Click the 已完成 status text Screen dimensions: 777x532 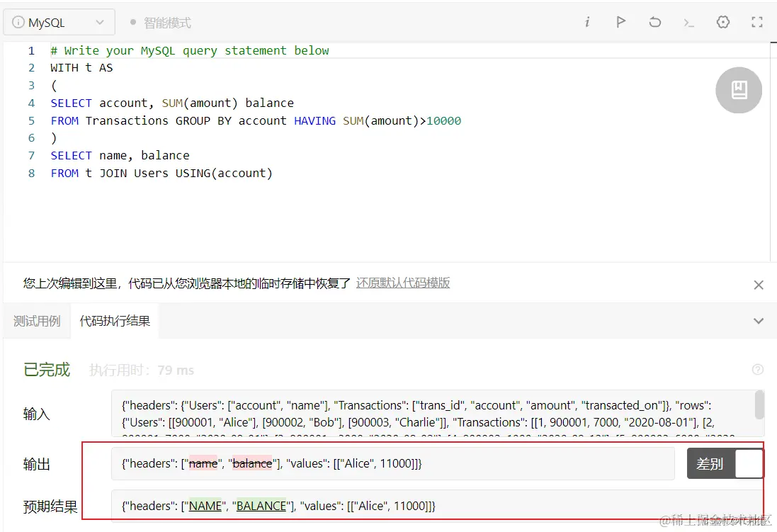47,370
